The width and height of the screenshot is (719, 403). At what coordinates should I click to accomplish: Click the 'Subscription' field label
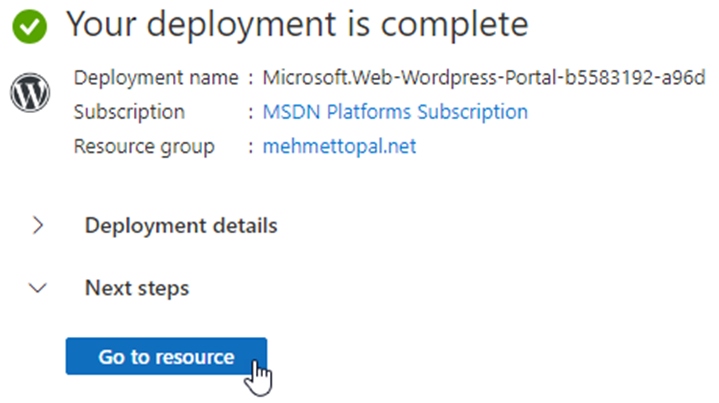tap(129, 112)
